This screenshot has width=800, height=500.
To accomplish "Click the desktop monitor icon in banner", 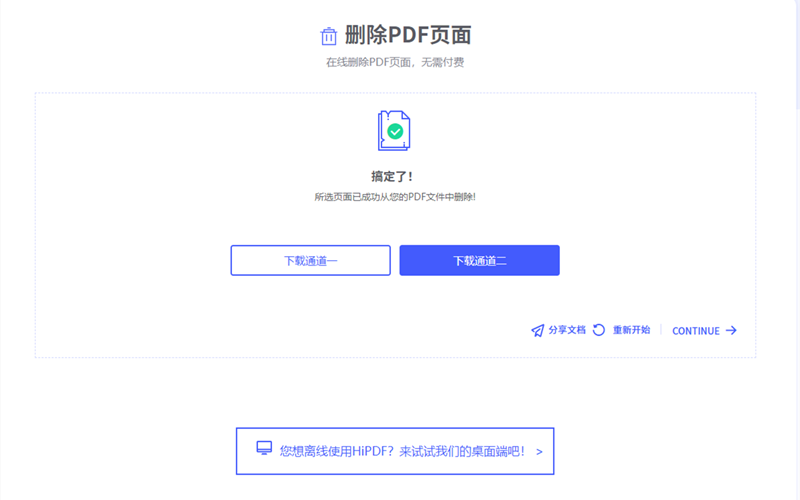I will click(x=264, y=449).
